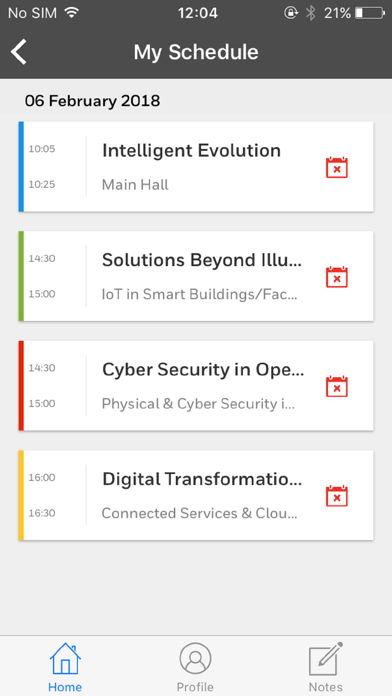The width and height of the screenshot is (392, 696).
Task: Remove the Solutions Beyond Illu... session via its calendar icon
Action: point(337,277)
